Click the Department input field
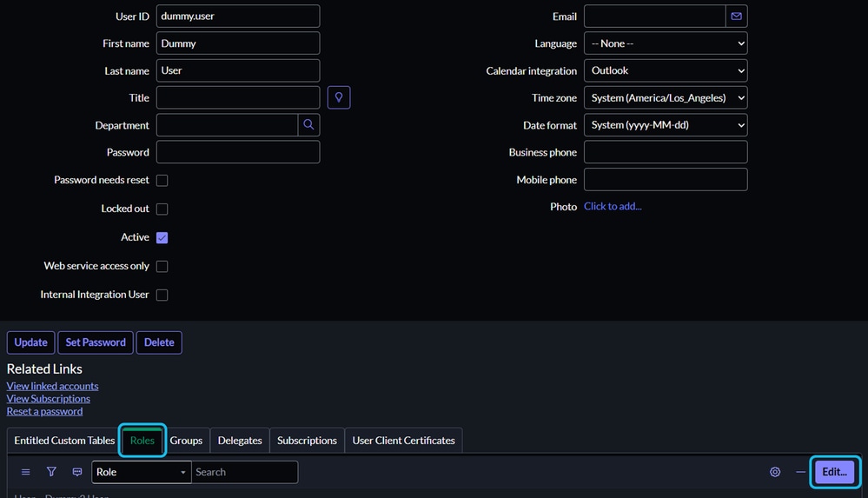 227,124
